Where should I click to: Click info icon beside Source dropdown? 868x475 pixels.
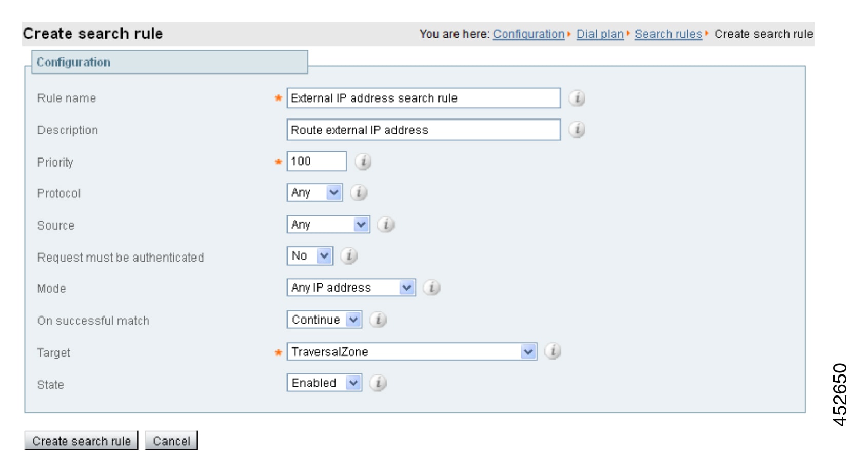click(386, 225)
